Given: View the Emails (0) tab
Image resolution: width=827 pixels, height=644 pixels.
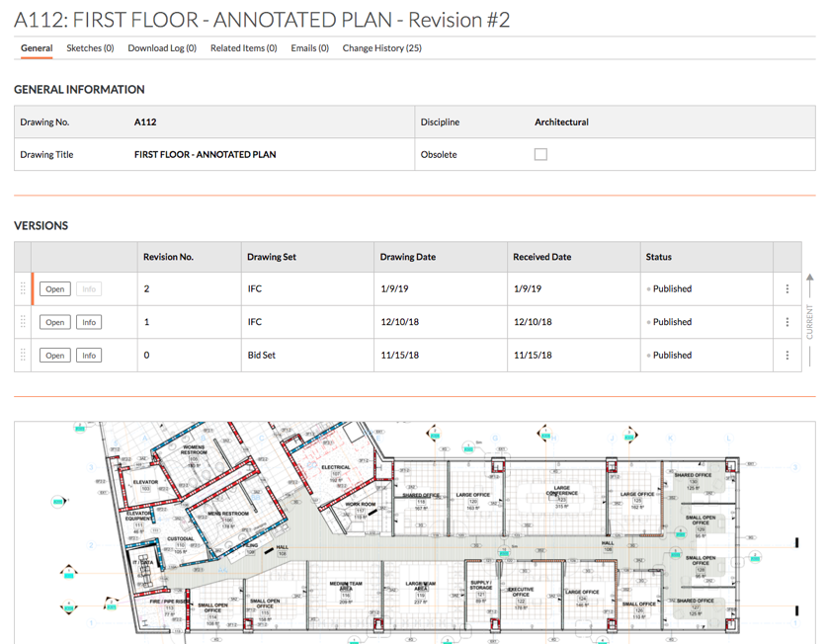Looking at the screenshot, I should tap(309, 47).
